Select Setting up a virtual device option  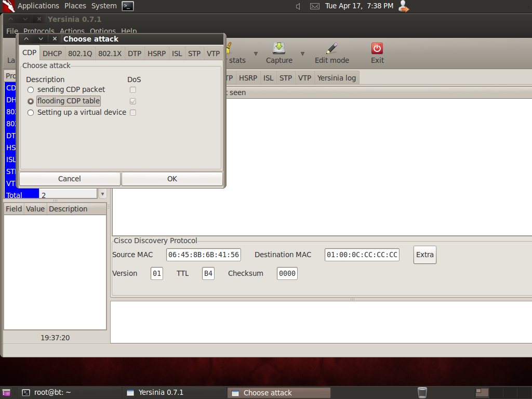(x=31, y=113)
